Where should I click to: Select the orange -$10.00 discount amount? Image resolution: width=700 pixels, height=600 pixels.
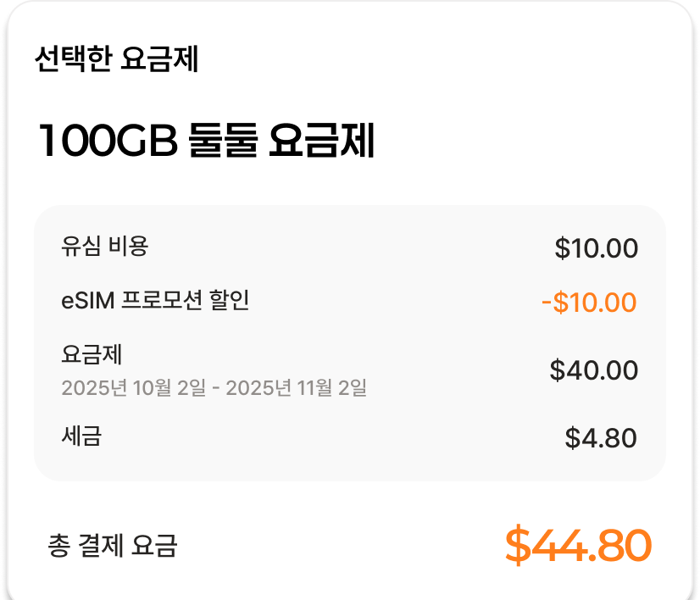(588, 302)
